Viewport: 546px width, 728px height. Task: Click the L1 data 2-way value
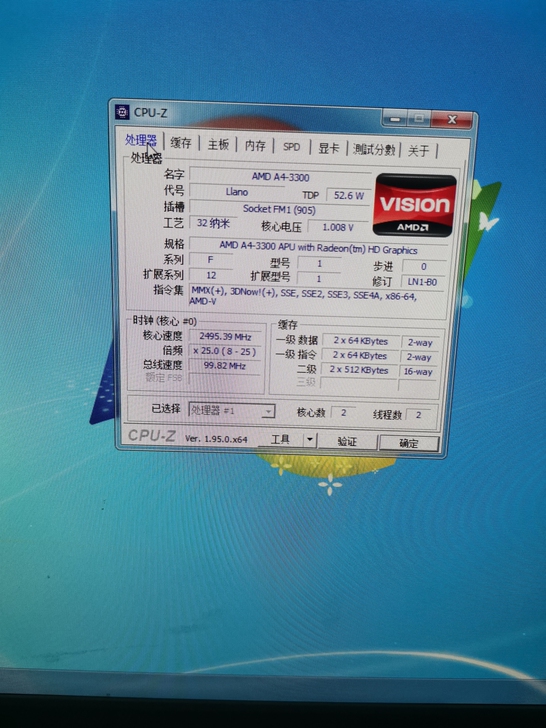click(420, 343)
